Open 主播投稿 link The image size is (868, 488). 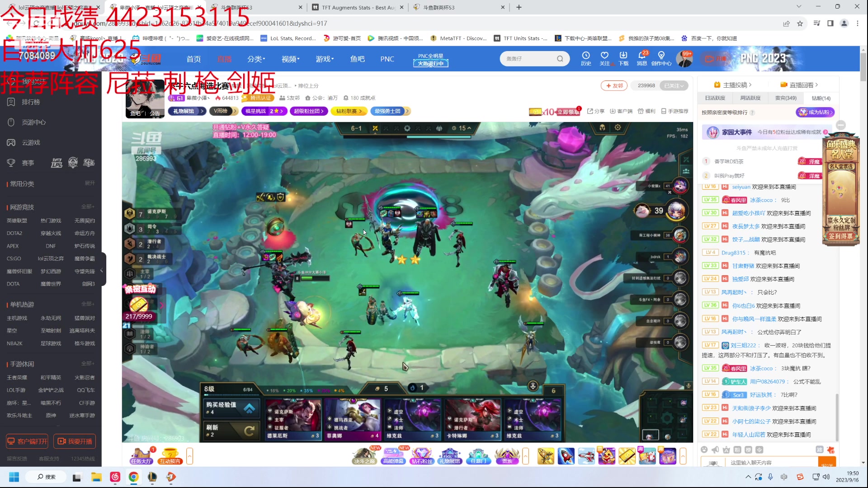[732, 84]
